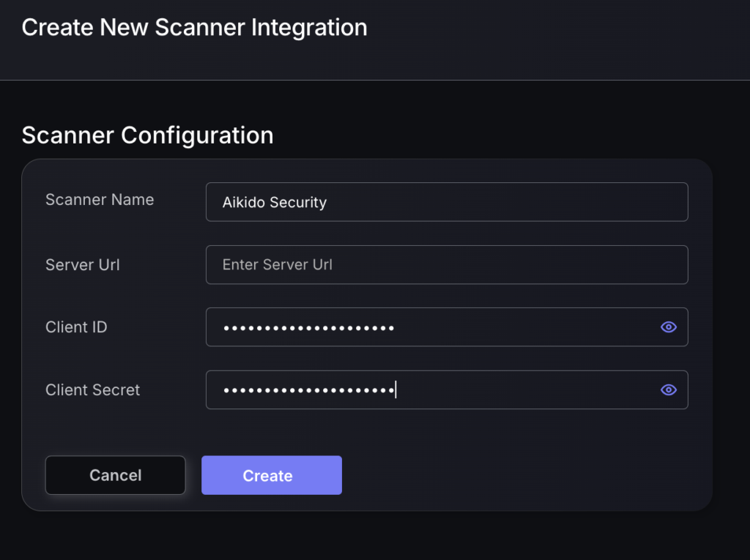Click the 'Enter Server Url' placeholder text

click(277, 265)
